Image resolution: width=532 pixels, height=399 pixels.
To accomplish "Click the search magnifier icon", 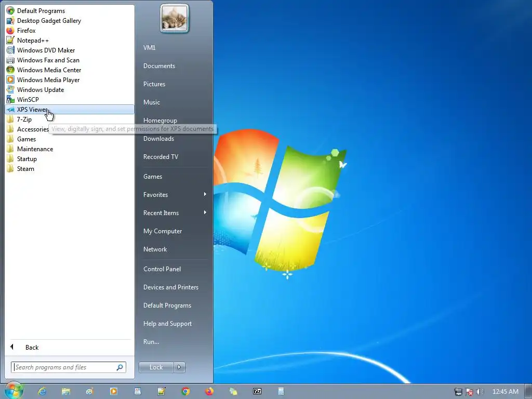I will (120, 367).
